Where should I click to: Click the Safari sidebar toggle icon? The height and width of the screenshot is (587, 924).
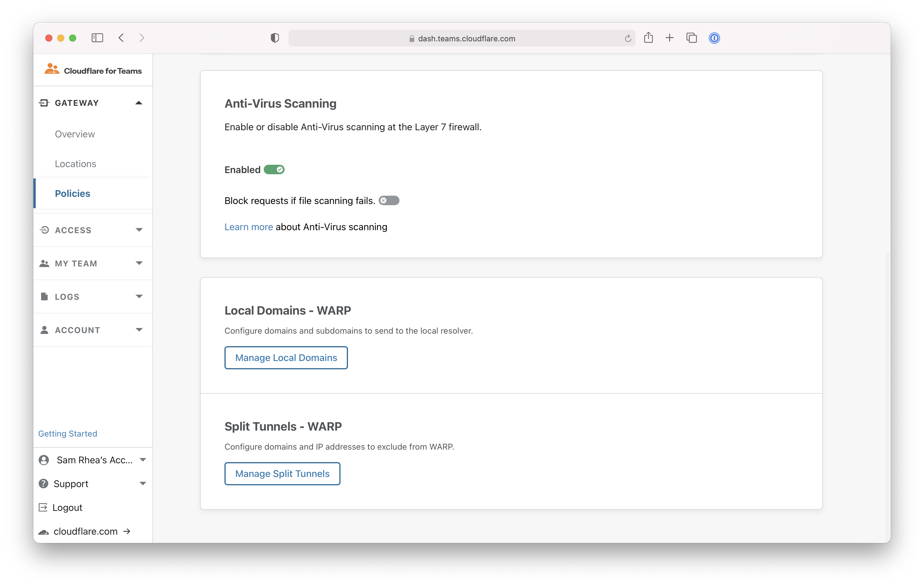pyautogui.click(x=97, y=38)
